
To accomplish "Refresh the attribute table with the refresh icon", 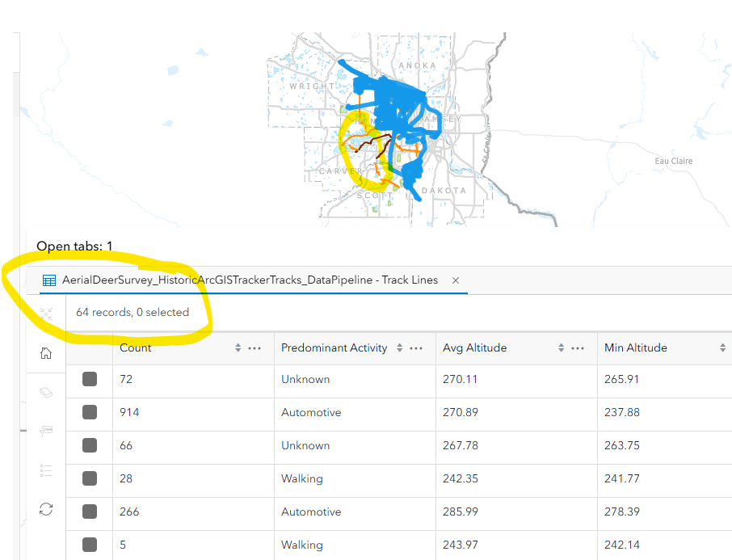I will [x=46, y=509].
